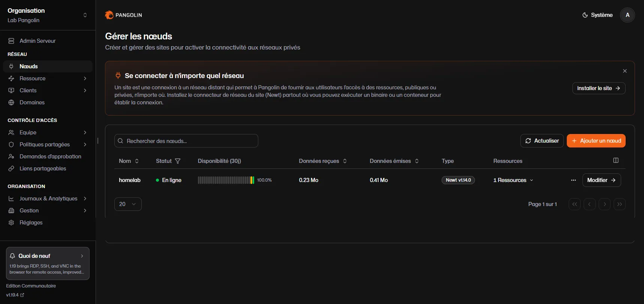Click the Pangolin logo icon

tap(109, 15)
